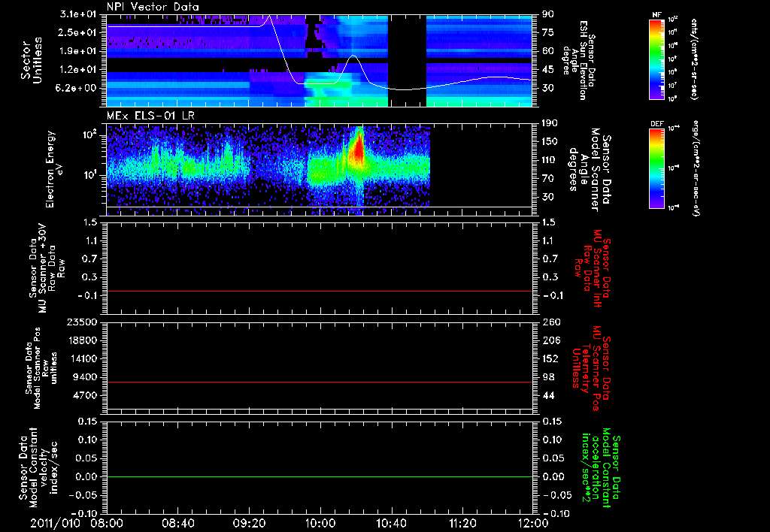Click the green line in the velocity panel

pyautogui.click(x=320, y=476)
